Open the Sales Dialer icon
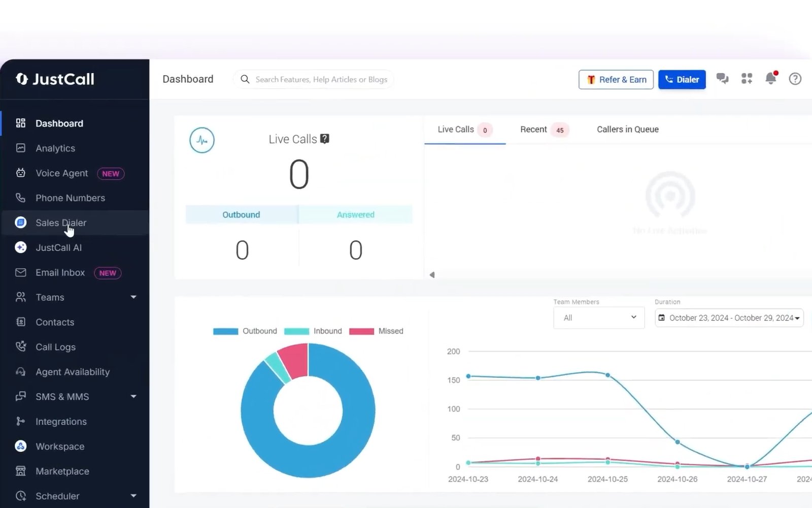812x508 pixels. point(21,223)
